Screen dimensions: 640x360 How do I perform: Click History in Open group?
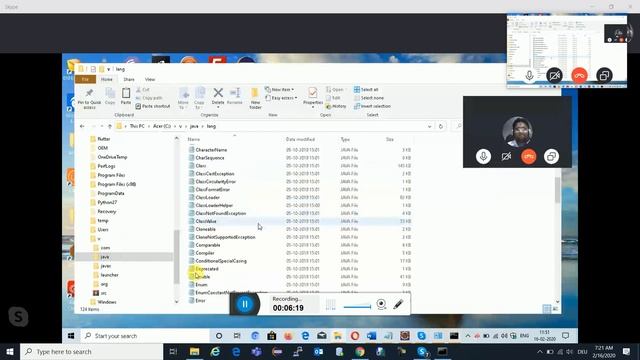336,106
